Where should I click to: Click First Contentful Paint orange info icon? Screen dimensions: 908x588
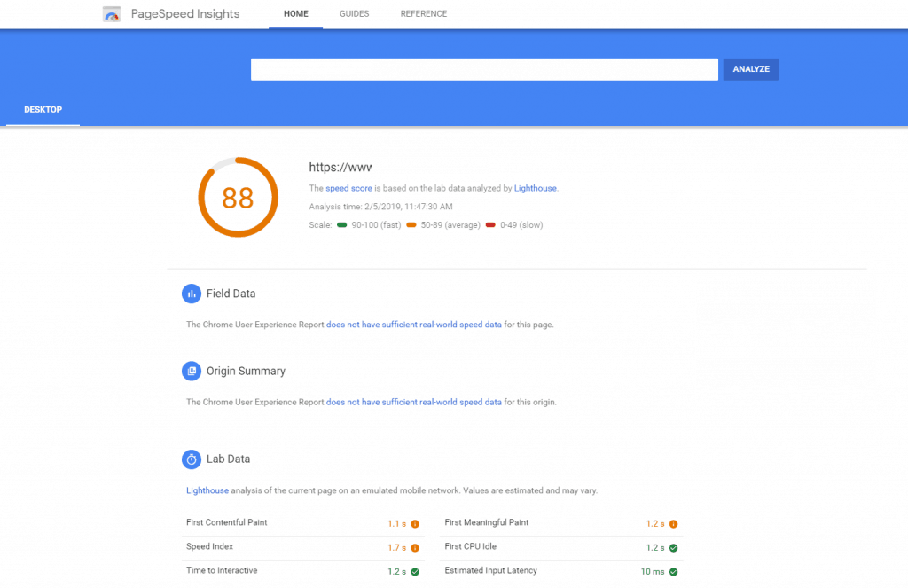[415, 523]
